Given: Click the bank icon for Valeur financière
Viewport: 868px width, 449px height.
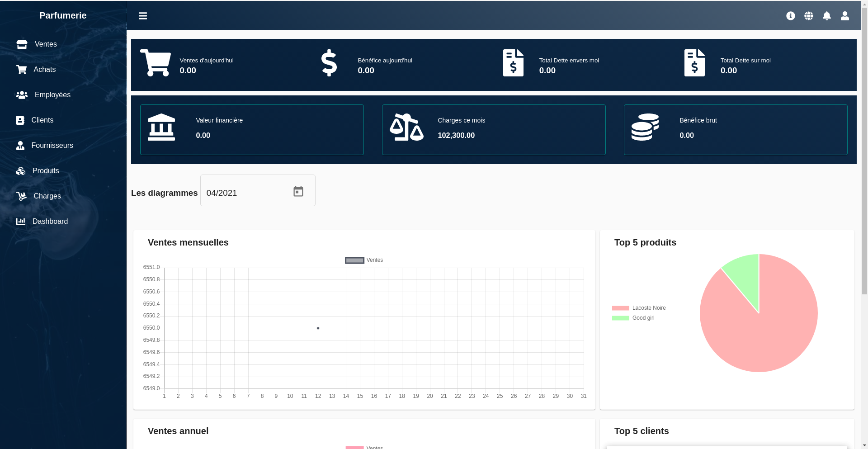Looking at the screenshot, I should tap(161, 127).
